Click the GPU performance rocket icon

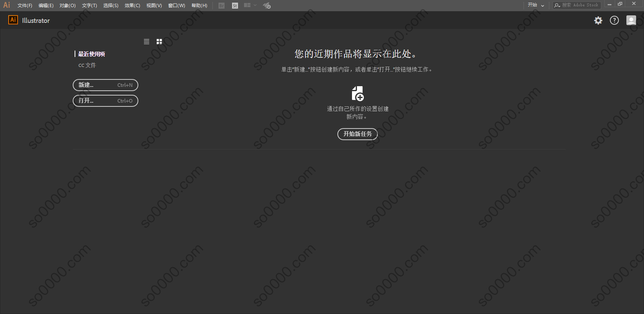pyautogui.click(x=267, y=6)
